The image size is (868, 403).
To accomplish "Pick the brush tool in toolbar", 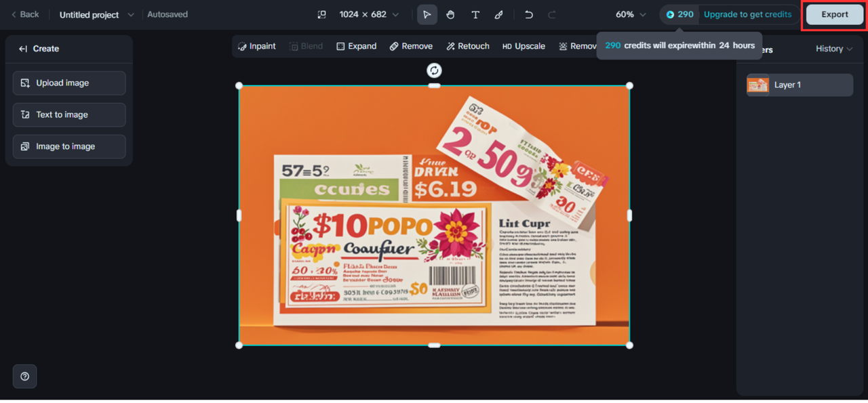I will click(498, 14).
